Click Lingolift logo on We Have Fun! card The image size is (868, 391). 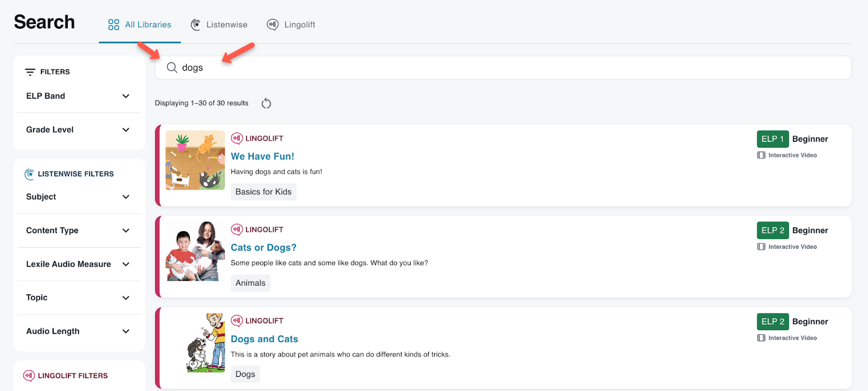tap(237, 138)
